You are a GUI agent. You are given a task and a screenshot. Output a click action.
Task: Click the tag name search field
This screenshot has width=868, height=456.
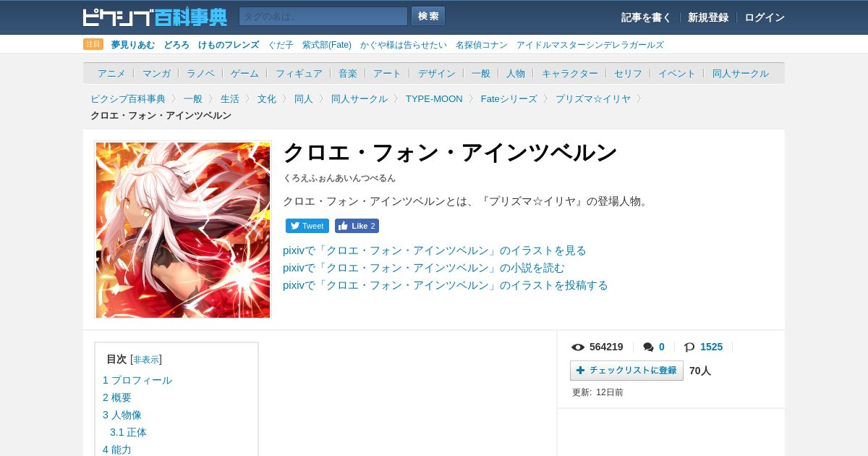pyautogui.click(x=323, y=16)
